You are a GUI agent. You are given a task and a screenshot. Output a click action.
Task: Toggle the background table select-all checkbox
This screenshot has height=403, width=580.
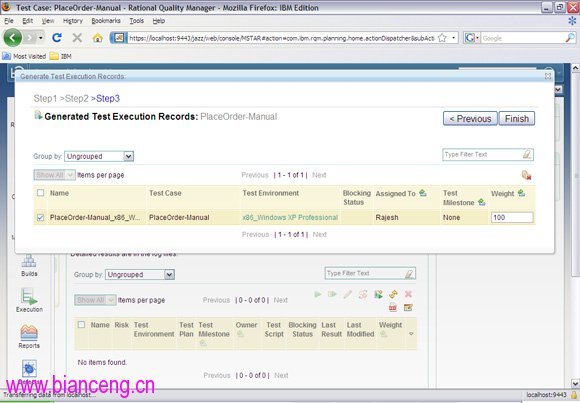[81, 325]
